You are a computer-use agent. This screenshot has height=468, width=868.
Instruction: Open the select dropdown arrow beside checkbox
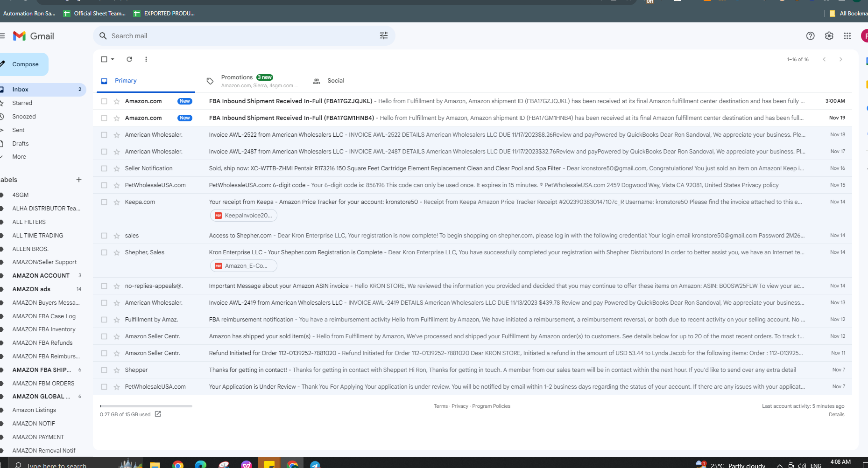(x=113, y=59)
